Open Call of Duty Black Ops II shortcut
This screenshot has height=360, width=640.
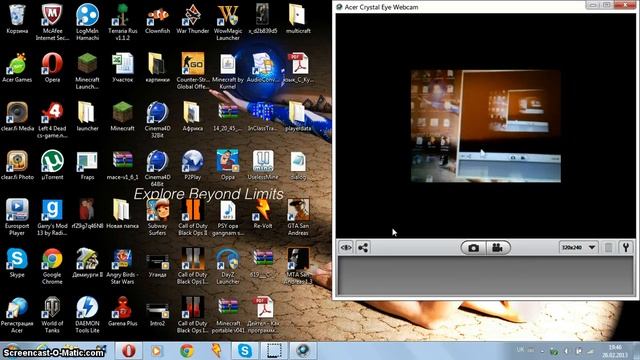193,217
